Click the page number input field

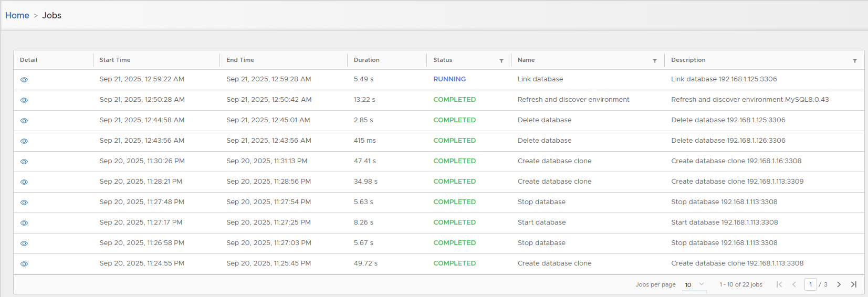810,284
